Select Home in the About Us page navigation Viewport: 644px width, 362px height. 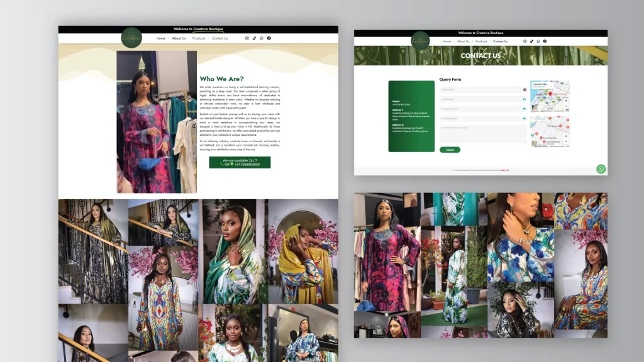tap(161, 38)
